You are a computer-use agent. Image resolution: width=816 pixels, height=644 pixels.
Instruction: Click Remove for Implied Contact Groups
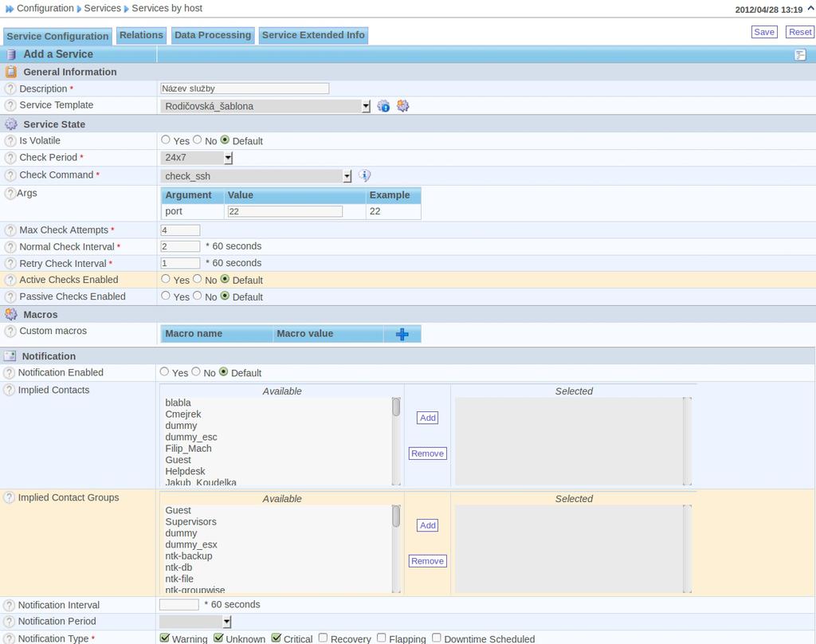(428, 562)
